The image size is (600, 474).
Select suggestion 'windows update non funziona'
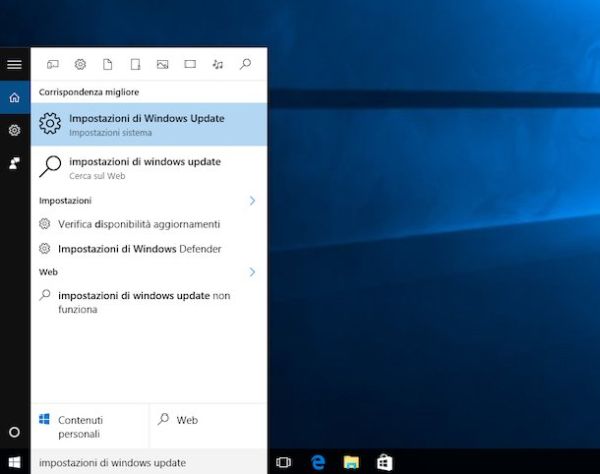tap(149, 302)
